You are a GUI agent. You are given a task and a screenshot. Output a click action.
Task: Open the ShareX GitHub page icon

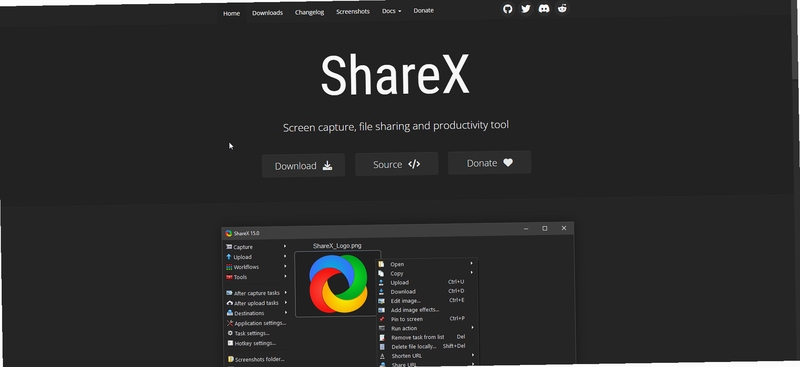(x=507, y=9)
